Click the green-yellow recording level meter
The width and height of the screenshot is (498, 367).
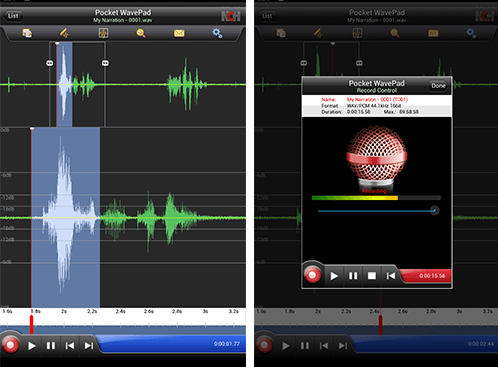[376, 198]
